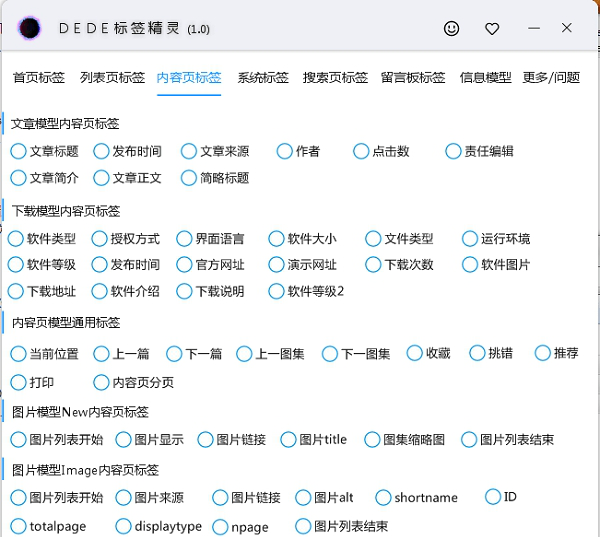The image size is (600, 558).
Task: Select 图片列表结束 in New section
Action: pyautogui.click(x=469, y=440)
